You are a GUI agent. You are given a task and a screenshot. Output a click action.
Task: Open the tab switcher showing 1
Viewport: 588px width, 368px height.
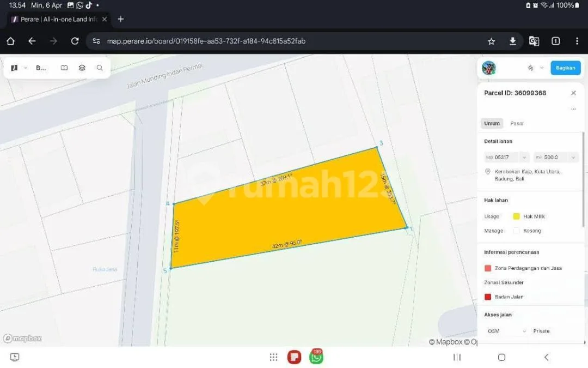click(x=556, y=41)
